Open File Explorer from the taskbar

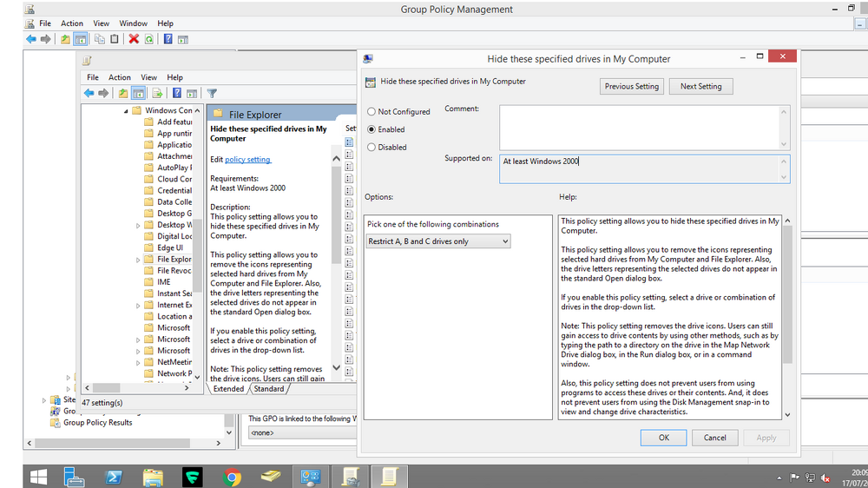153,477
